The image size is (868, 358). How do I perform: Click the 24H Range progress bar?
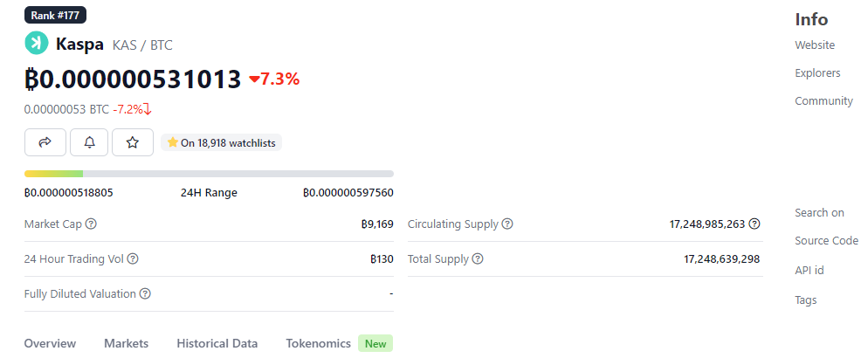click(209, 174)
